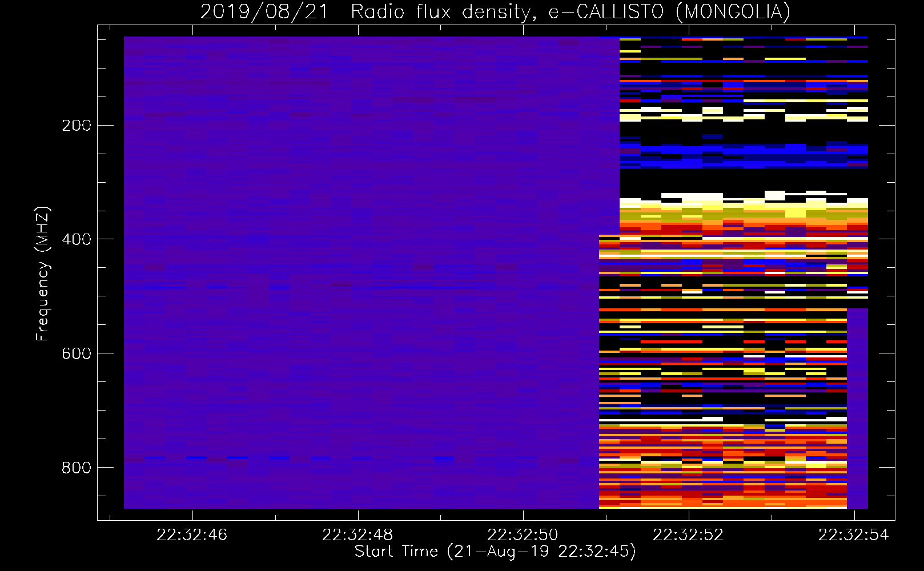Click the plot title "Radio flux density, e-CALLISTO (MONGOLIA)"
The image size is (924, 571).
570,11
